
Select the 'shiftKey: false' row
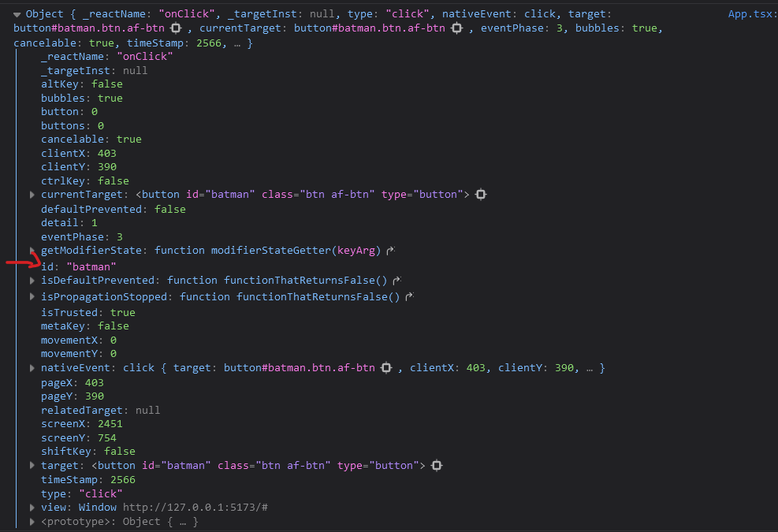point(88,451)
